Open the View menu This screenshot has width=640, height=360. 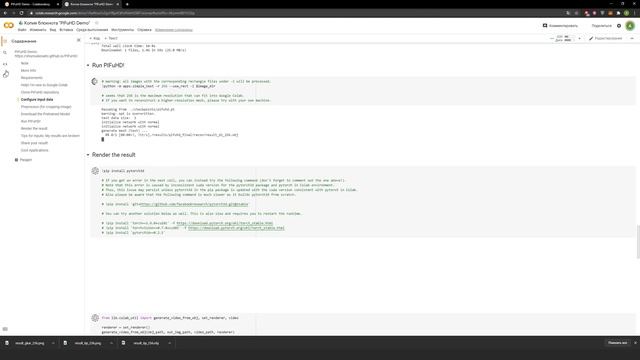[53, 30]
